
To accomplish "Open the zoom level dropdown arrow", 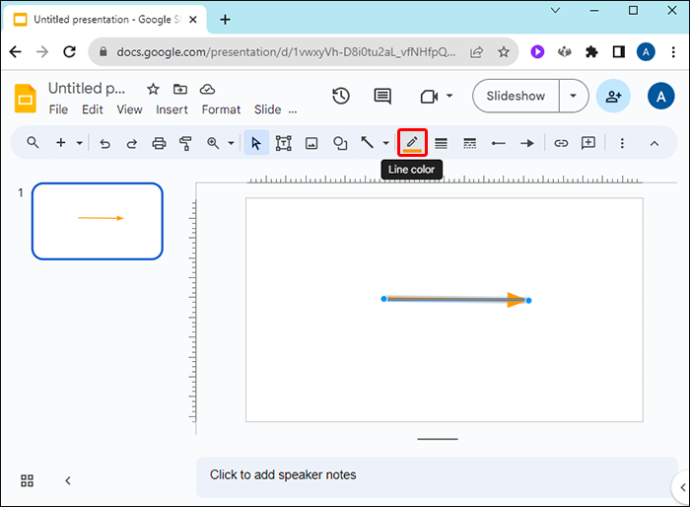I will [x=231, y=143].
